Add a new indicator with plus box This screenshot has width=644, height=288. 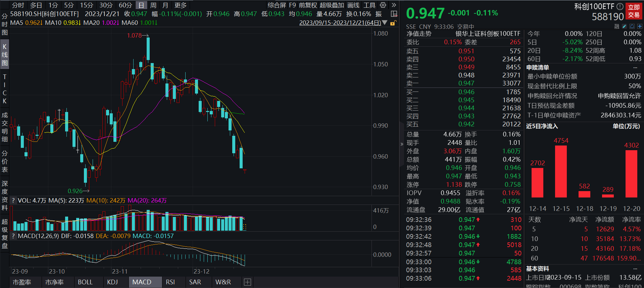coord(247,282)
